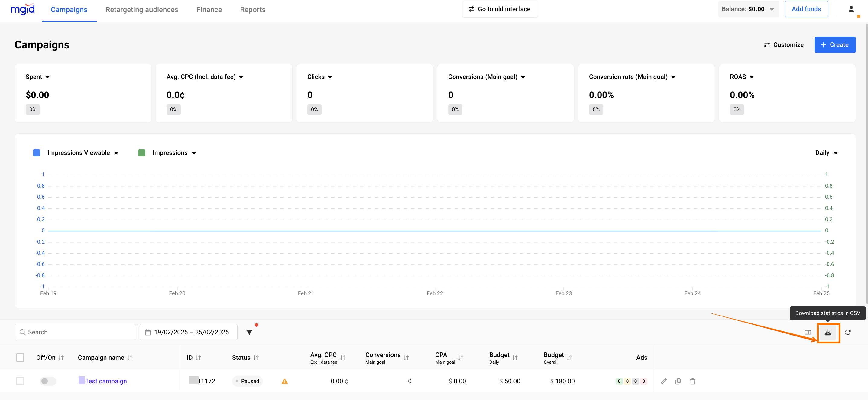Click the refresh table icon
Viewport: 868px width, 400px height.
(x=847, y=333)
